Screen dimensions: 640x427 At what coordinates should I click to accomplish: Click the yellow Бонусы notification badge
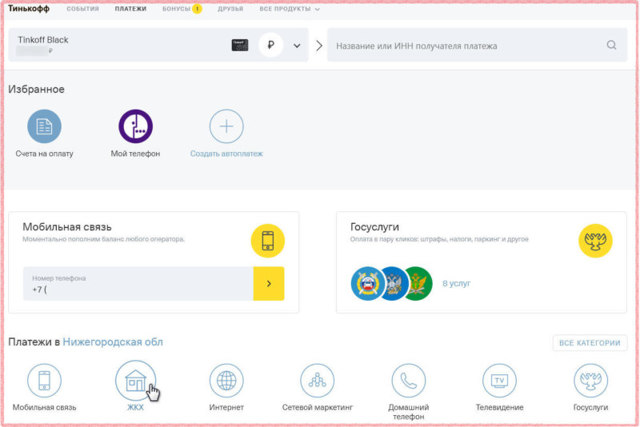[197, 9]
